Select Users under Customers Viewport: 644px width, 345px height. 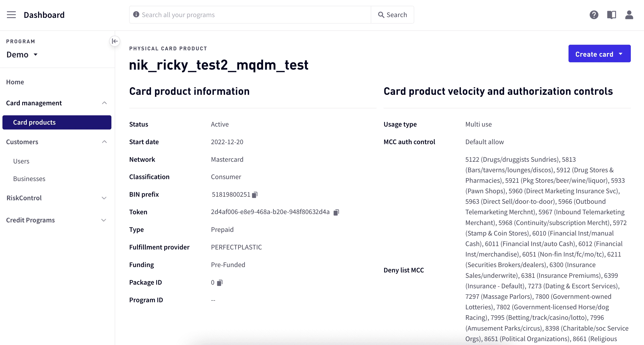click(21, 161)
